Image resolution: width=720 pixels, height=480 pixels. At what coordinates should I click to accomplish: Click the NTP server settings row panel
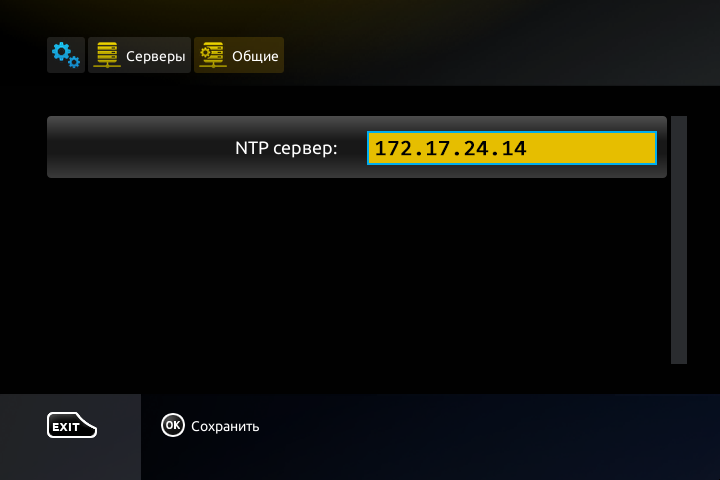(357, 147)
